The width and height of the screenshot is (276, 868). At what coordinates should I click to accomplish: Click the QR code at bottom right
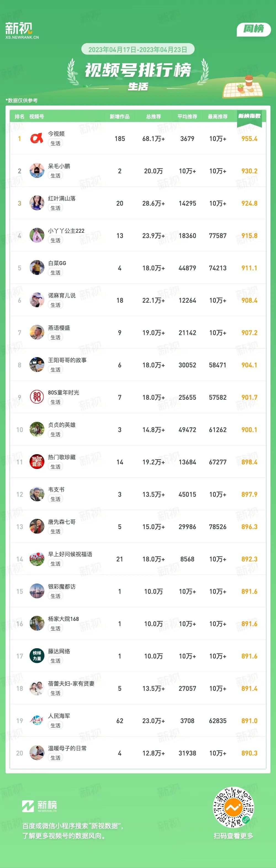[x=233, y=807]
